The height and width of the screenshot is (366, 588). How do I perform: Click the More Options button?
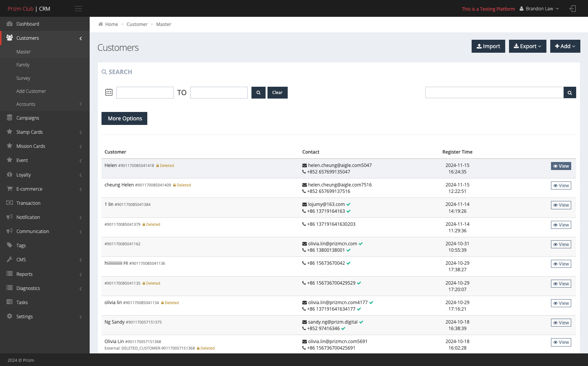124,118
